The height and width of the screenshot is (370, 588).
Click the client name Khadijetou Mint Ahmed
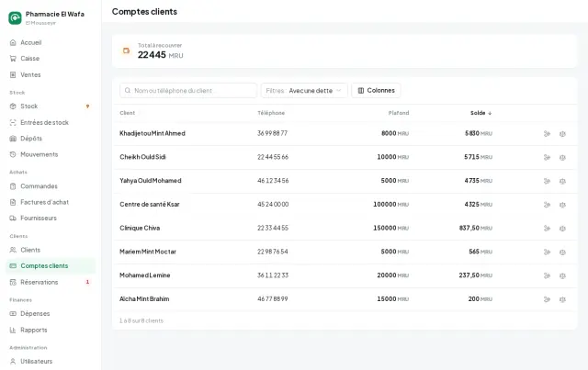153,133
